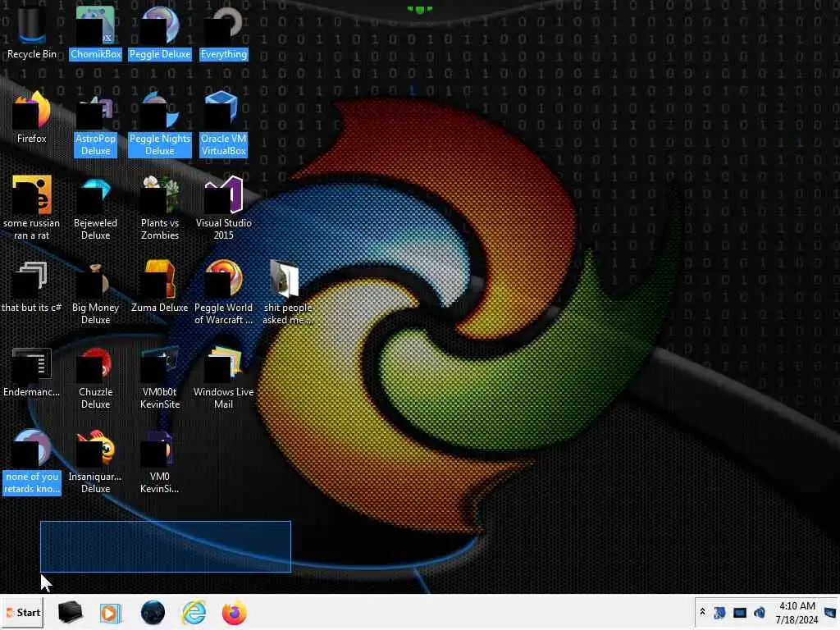
Task: Select the 'that but its c#' icon
Action: [x=32, y=286]
